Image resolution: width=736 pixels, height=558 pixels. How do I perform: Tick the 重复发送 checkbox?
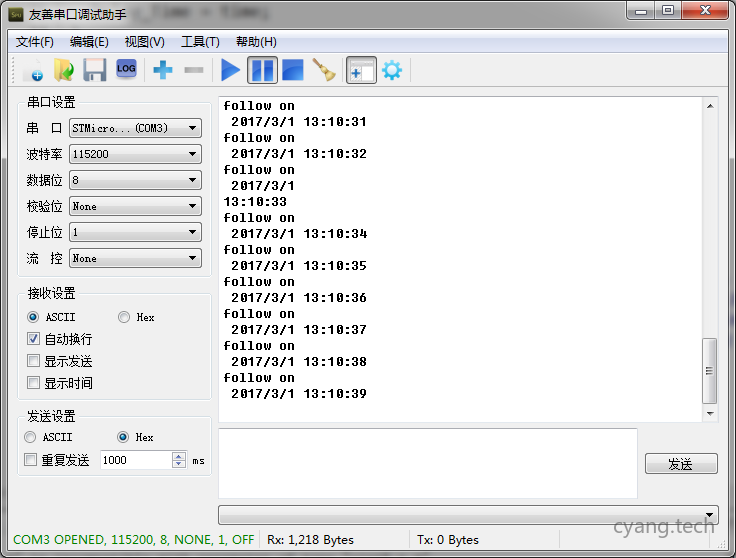tap(31, 460)
